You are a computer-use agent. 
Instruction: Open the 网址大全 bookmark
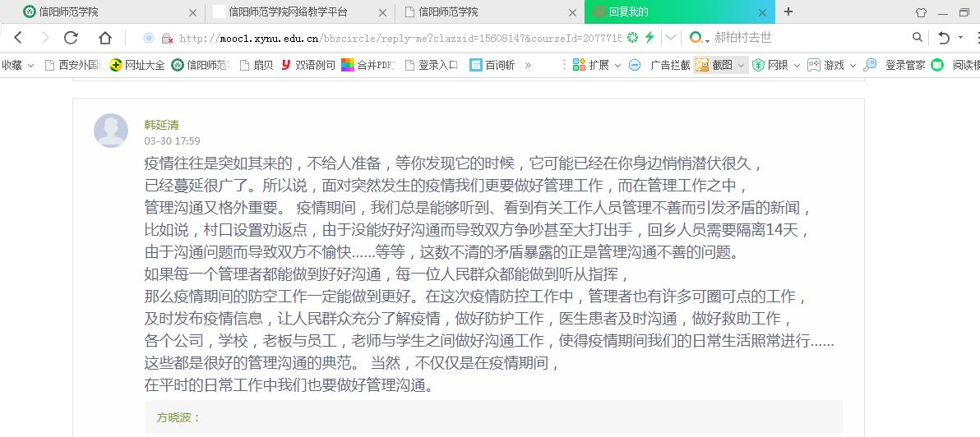pyautogui.click(x=137, y=65)
